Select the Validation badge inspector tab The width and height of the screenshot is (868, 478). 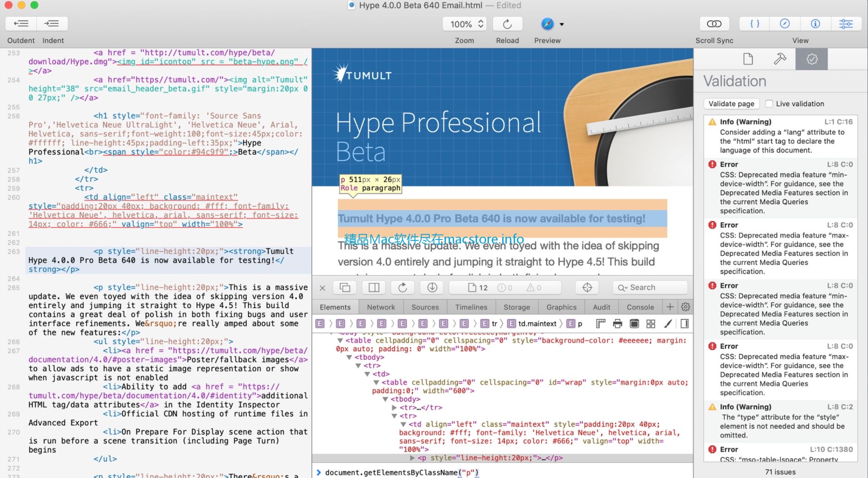tap(812, 59)
